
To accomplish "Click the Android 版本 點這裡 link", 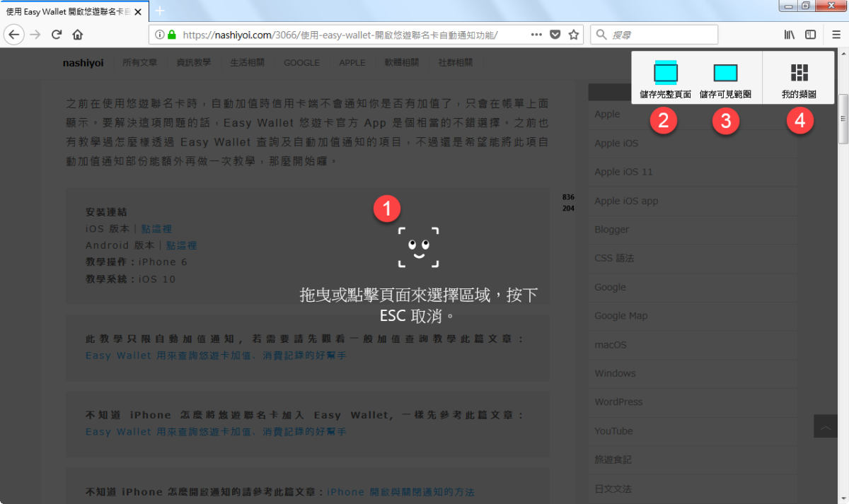I will [181, 245].
